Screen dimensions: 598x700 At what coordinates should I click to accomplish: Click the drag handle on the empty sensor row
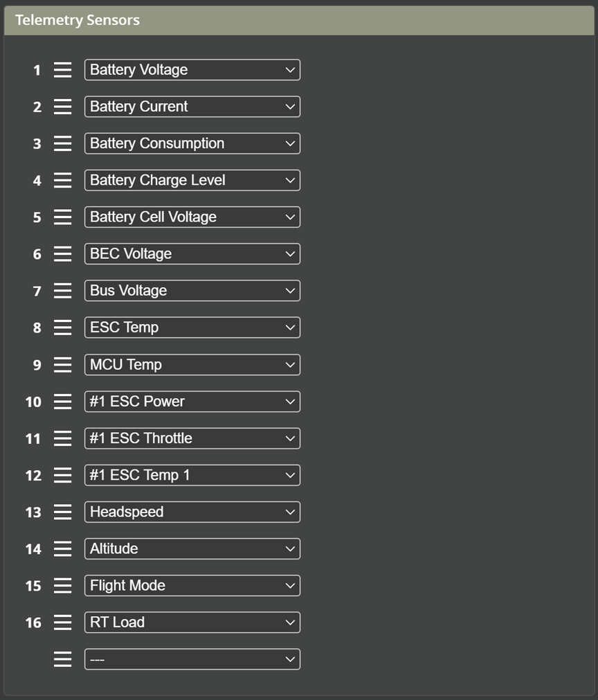[62, 659]
